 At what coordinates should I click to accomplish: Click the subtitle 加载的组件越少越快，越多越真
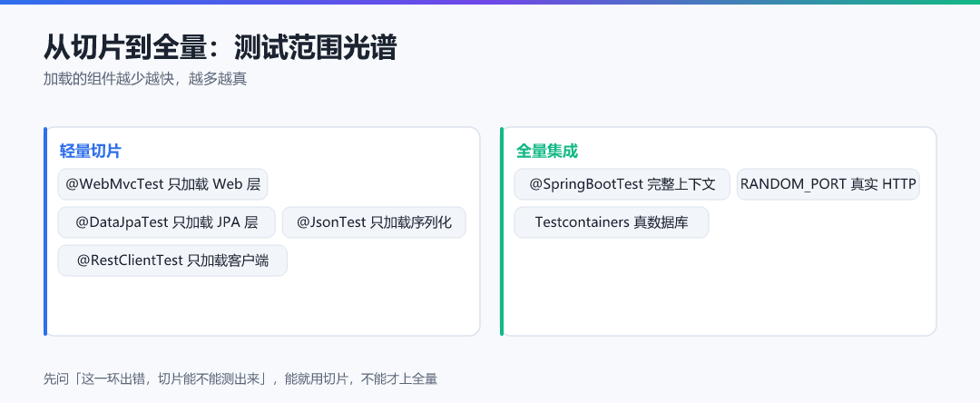click(145, 79)
